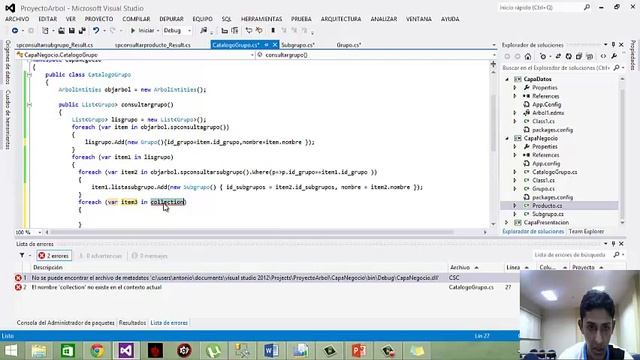Switch to the Team Explorer tab
Viewport: 640px width, 360px height.
coord(586,231)
